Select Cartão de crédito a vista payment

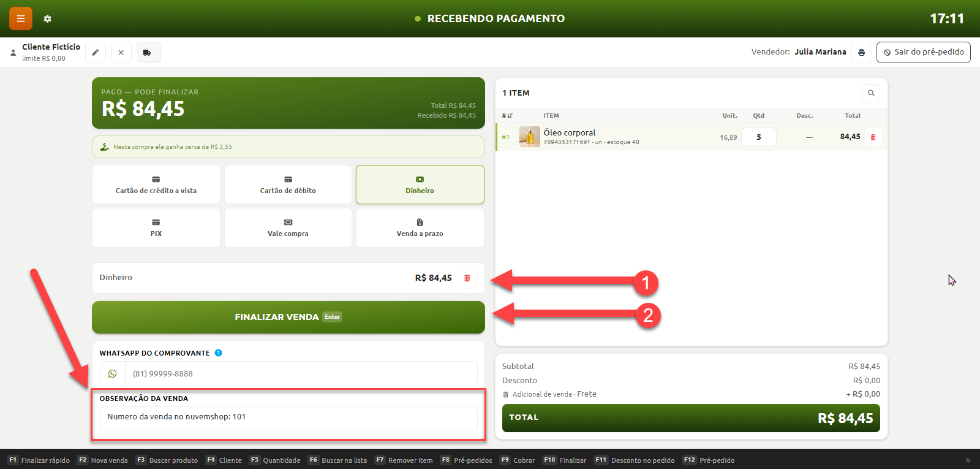point(156,185)
